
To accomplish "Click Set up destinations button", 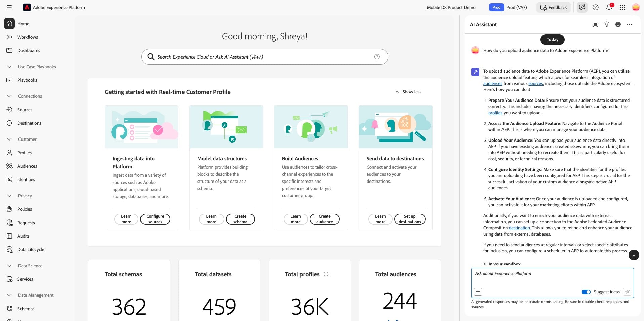I will point(410,219).
